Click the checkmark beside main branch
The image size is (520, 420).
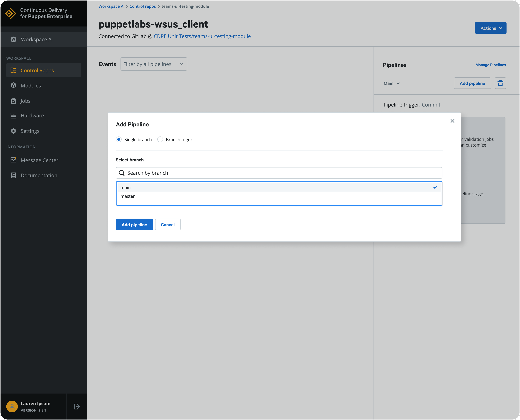[x=435, y=187]
